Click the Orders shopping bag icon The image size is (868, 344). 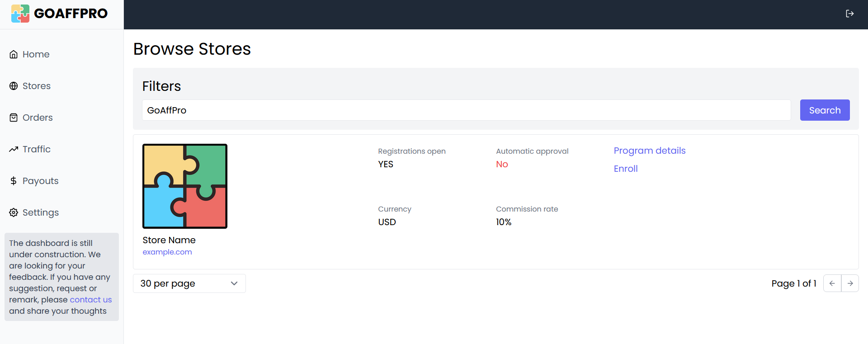[14, 118]
